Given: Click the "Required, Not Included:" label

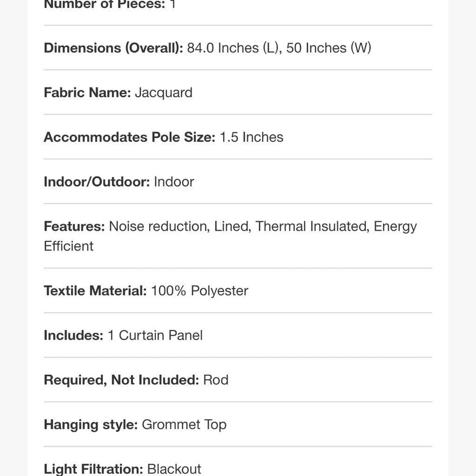Looking at the screenshot, I should pos(121,380).
